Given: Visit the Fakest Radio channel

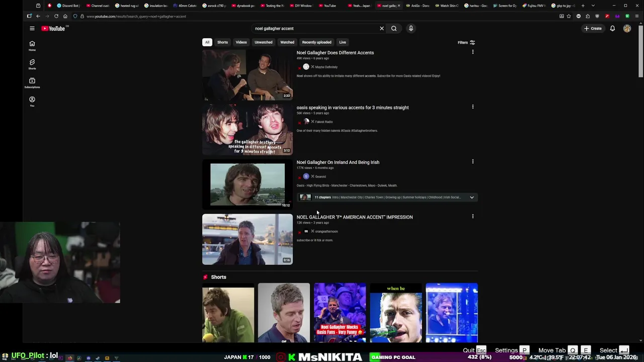Looking at the screenshot, I should coord(324,122).
